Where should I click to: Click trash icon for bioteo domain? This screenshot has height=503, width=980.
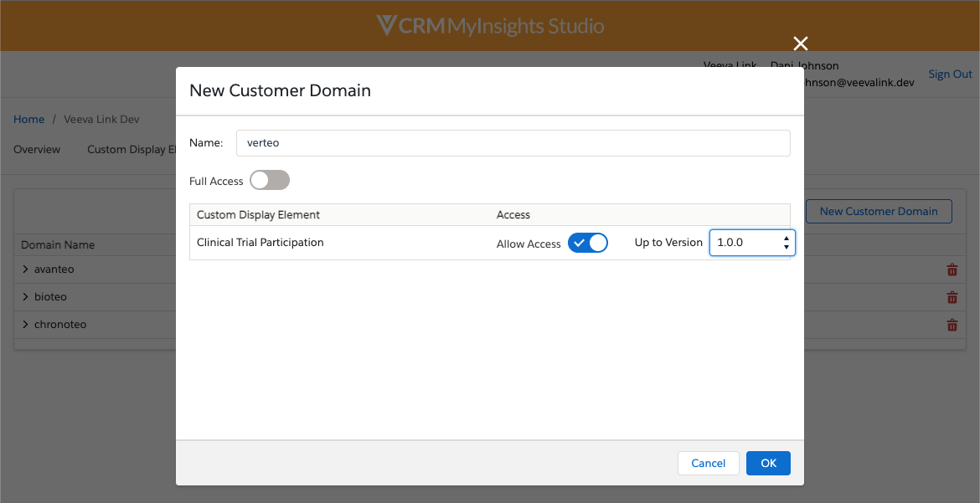(x=952, y=297)
